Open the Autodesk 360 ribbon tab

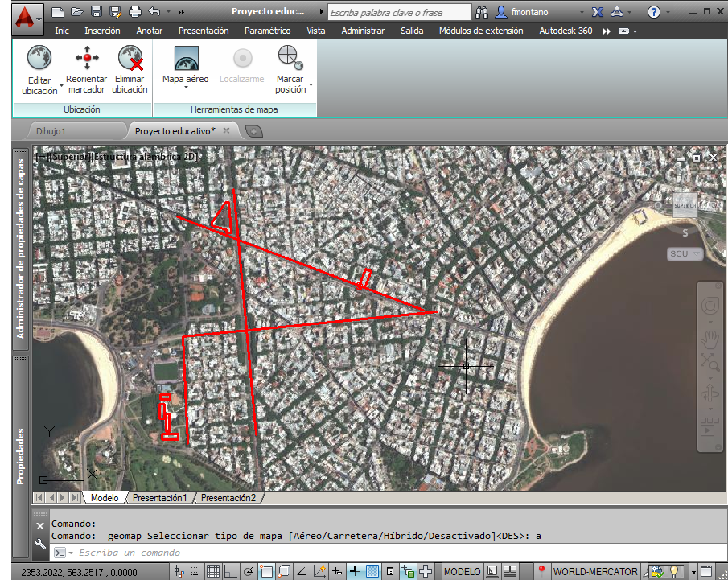coord(566,31)
